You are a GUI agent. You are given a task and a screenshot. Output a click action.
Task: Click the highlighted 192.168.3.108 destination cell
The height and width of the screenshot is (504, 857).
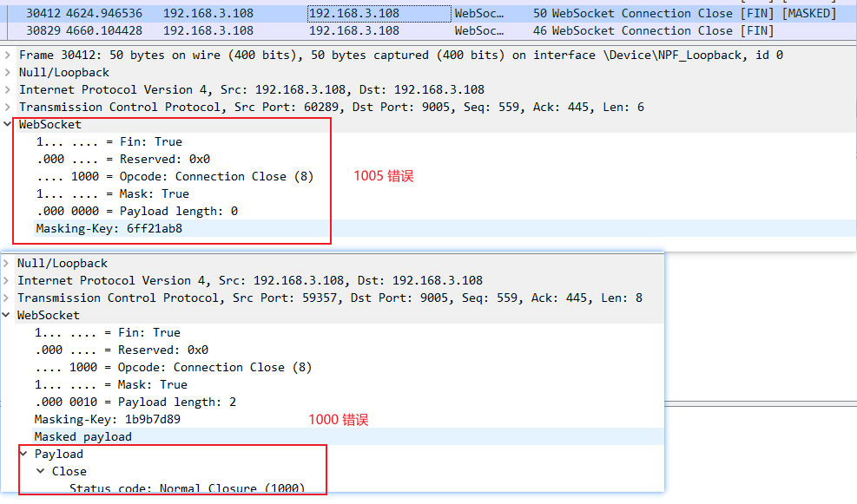378,13
